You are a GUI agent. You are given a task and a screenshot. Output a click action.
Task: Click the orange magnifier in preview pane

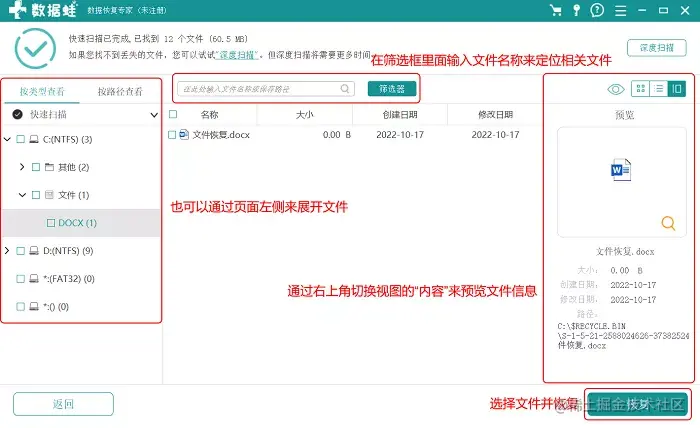668,223
